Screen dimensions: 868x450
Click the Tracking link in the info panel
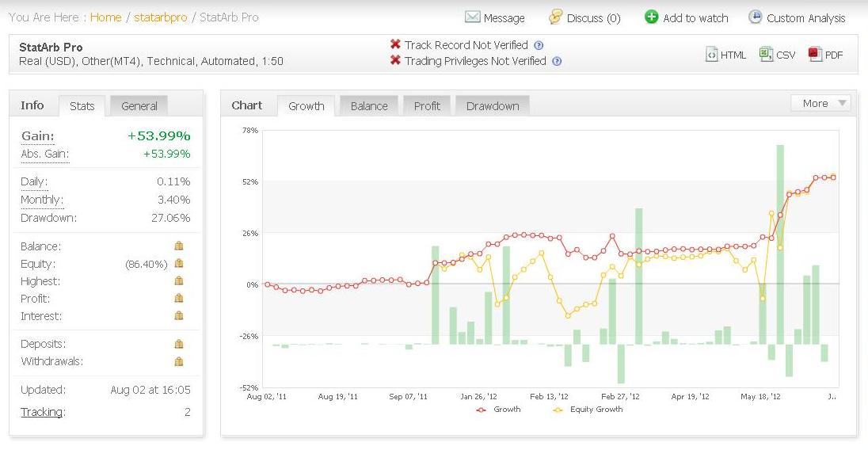point(43,412)
